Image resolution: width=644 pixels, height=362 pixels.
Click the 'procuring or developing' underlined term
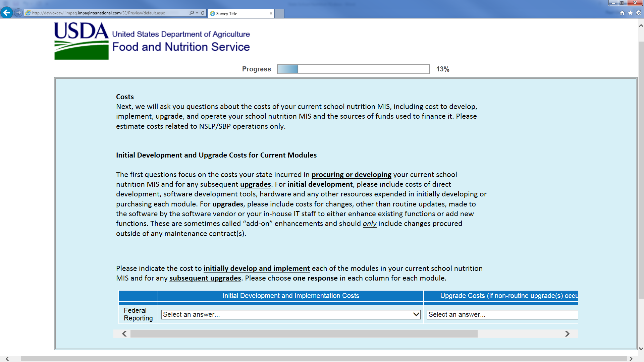pos(351,175)
